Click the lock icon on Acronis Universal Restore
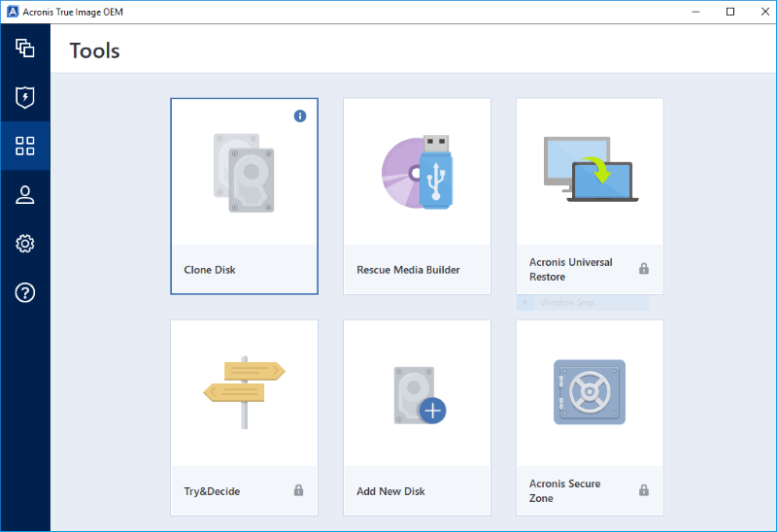 tap(644, 269)
